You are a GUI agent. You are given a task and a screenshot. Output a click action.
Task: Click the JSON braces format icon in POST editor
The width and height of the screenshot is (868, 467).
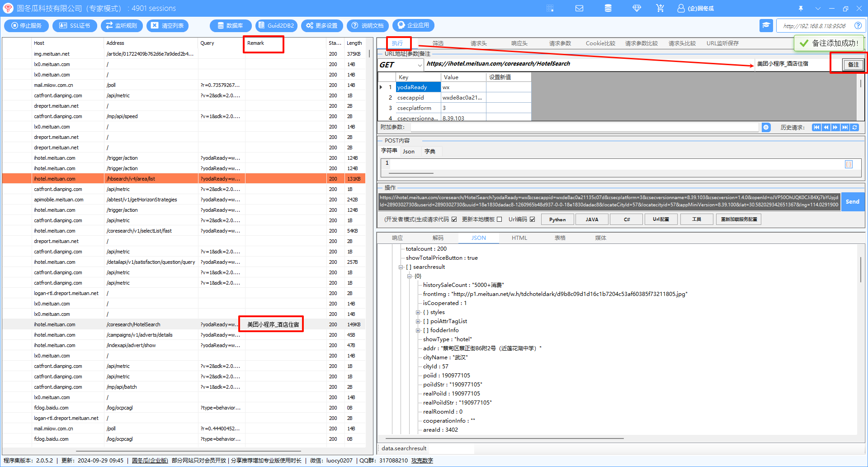coord(849,164)
